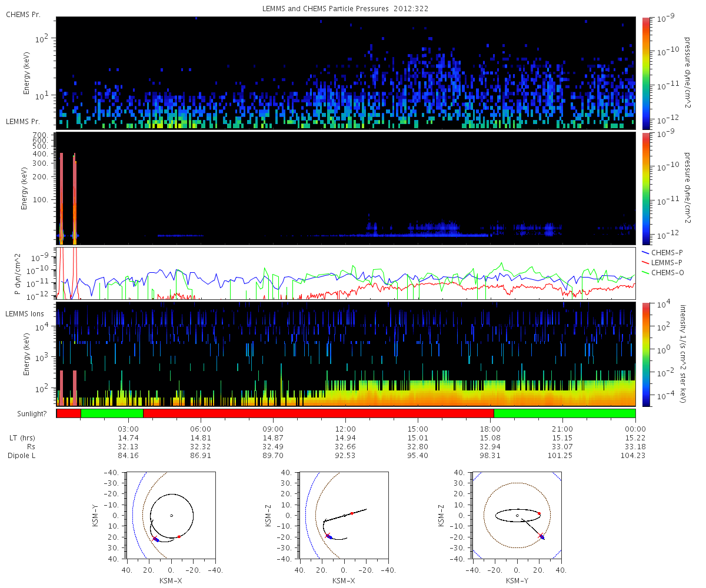
Task: Open the KSM-X versus KSM-Y orbit plot
Action: click(171, 516)
